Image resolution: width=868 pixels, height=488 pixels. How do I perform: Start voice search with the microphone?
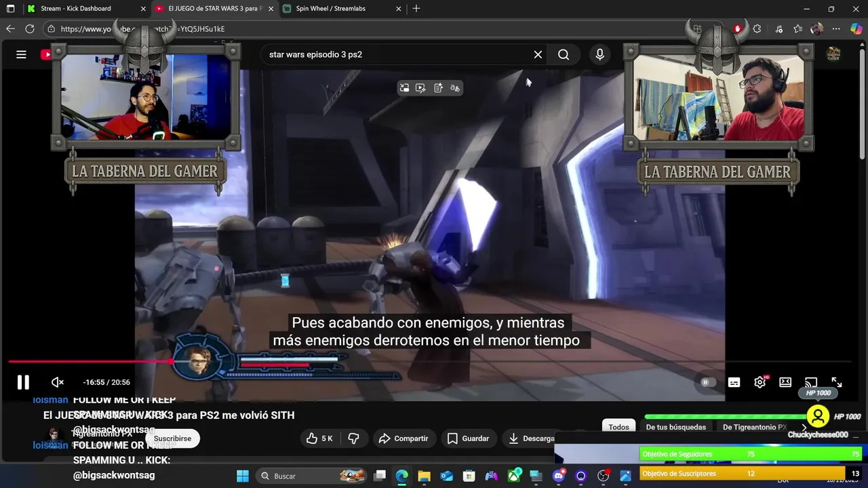click(x=599, y=54)
